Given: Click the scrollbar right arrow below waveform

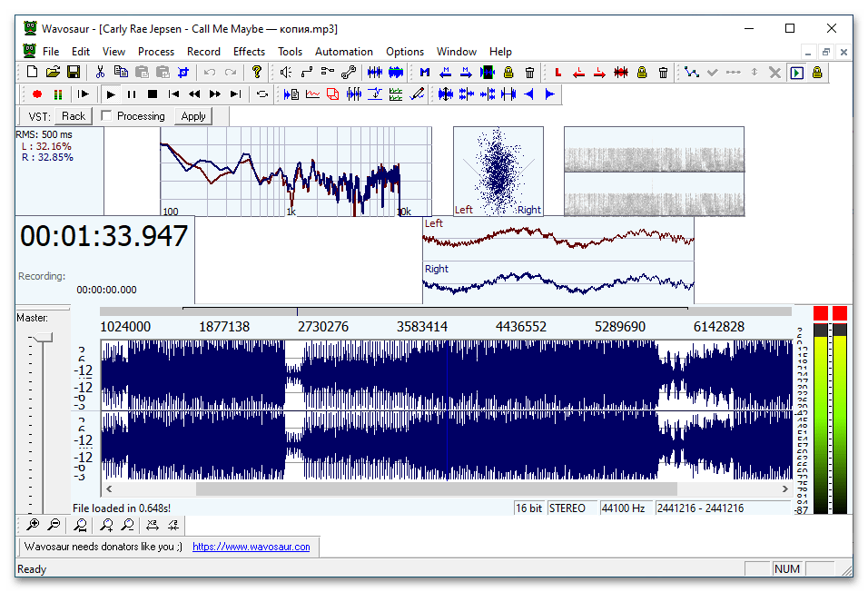Looking at the screenshot, I should (x=785, y=489).
